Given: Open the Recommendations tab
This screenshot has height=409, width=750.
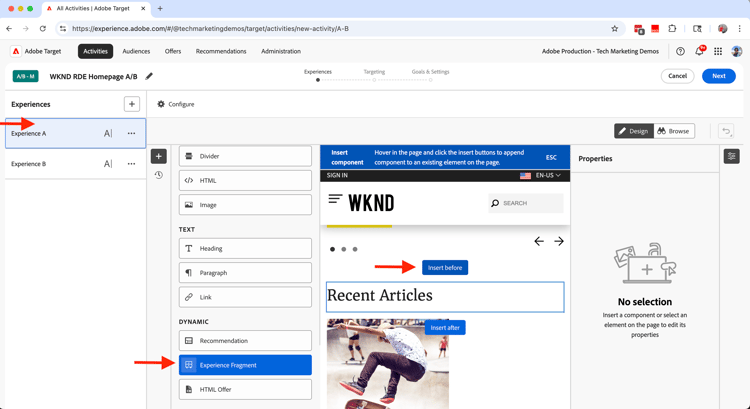Looking at the screenshot, I should [221, 51].
